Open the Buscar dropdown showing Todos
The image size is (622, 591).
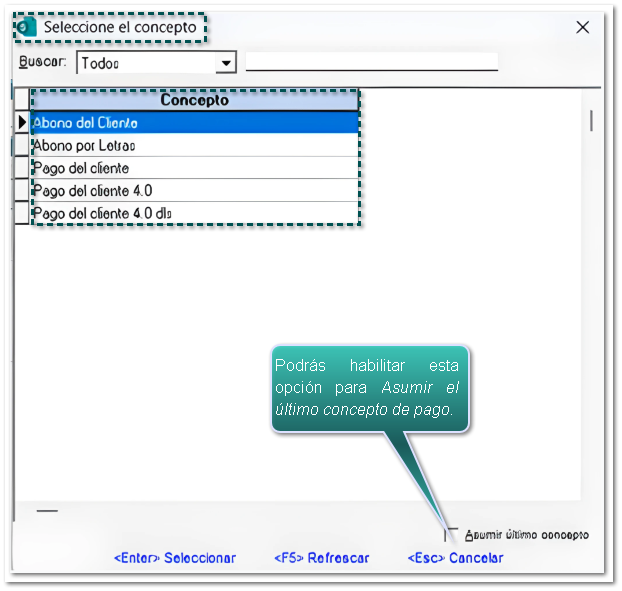point(227,63)
